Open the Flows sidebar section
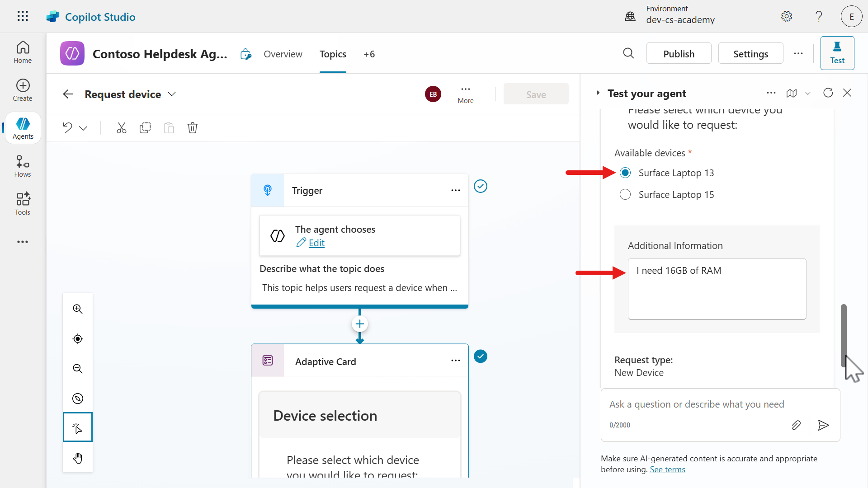Screen dimensions: 868x488 tap(23, 166)
